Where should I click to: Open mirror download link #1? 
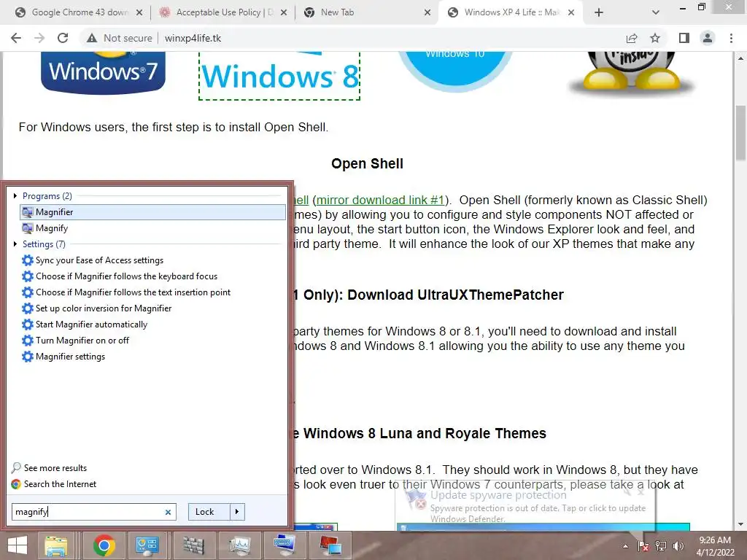[380, 200]
